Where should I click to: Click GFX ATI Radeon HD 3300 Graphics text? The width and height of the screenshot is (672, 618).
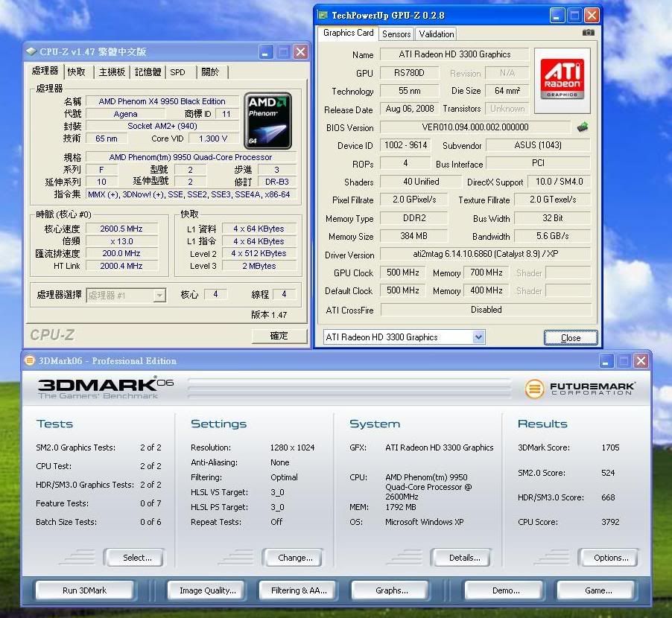[x=440, y=447]
